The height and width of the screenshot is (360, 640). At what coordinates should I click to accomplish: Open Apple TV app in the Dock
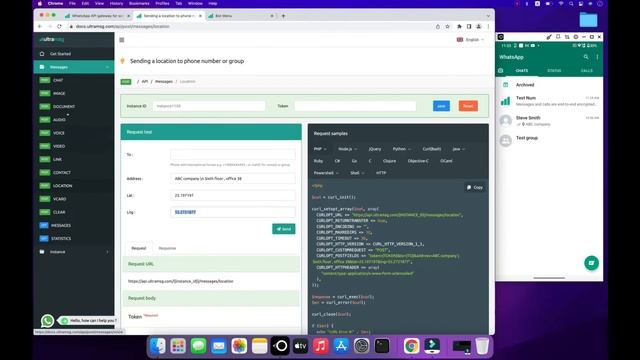pyautogui.click(x=300, y=346)
